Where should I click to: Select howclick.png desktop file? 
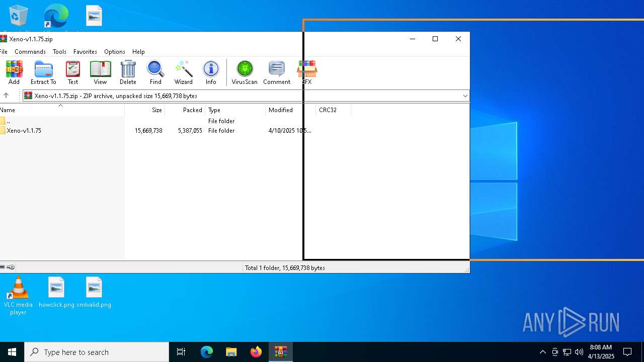[56, 293]
